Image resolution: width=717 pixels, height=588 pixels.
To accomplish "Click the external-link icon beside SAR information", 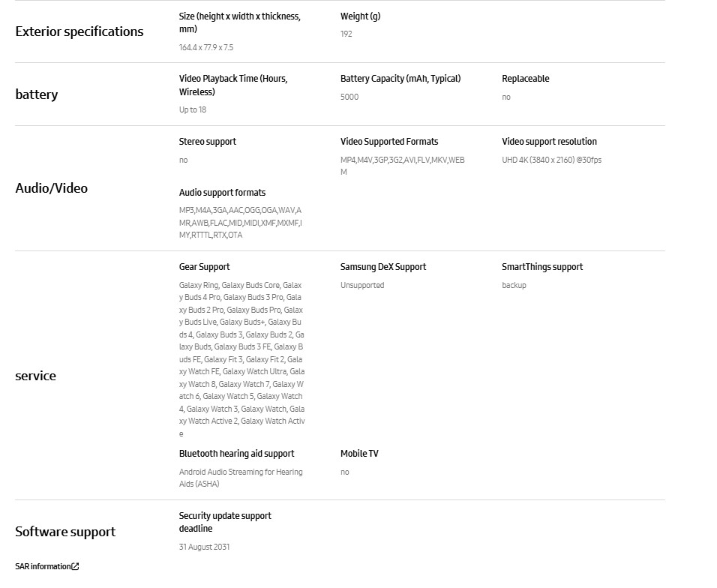I will pos(75,566).
